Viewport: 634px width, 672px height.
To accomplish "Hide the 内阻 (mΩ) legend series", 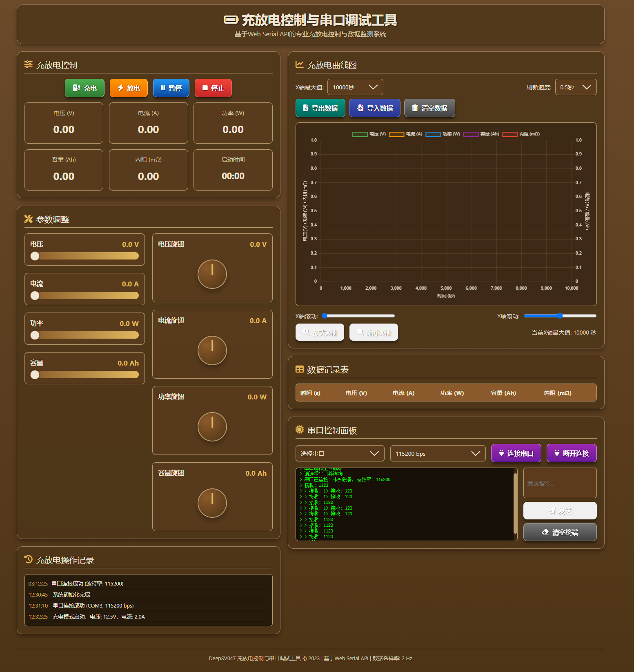I will pos(521,134).
